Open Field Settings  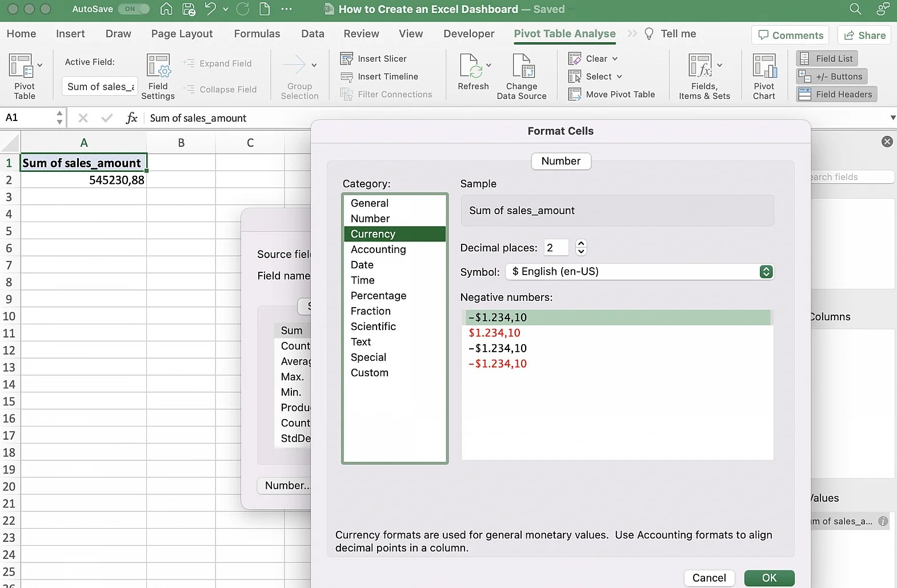[158, 77]
